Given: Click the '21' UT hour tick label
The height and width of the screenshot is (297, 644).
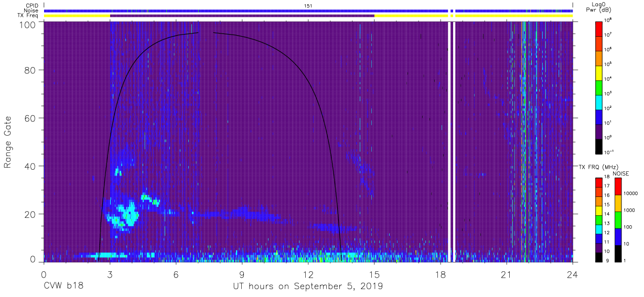Looking at the screenshot, I should coord(506,274).
